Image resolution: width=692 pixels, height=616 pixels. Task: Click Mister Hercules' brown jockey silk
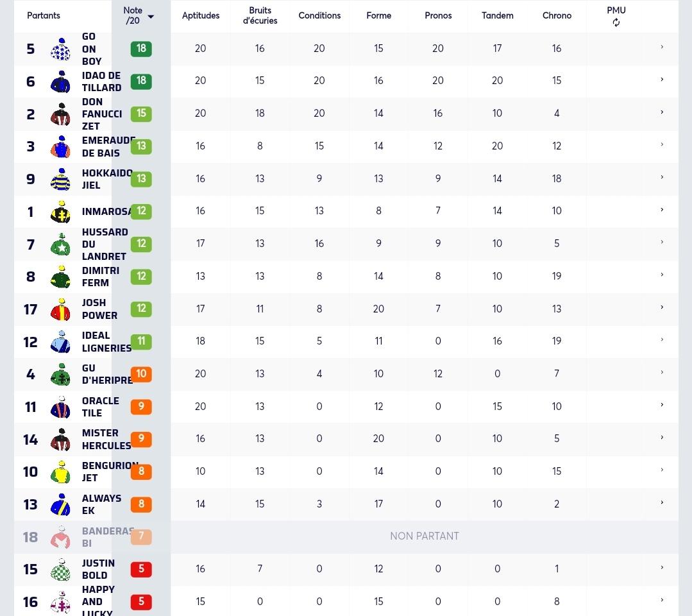coord(60,440)
